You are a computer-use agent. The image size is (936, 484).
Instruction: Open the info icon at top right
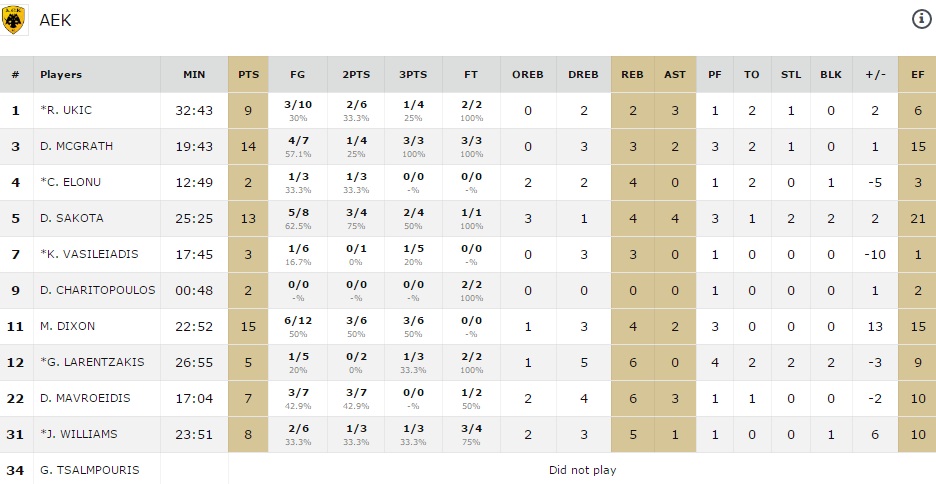[921, 19]
